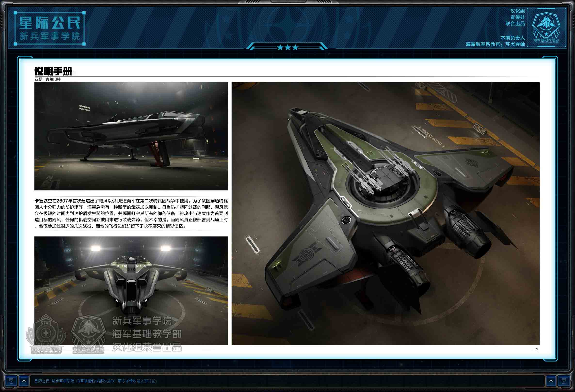
Task: Click the 本期负责人 label
Action: click(x=512, y=38)
